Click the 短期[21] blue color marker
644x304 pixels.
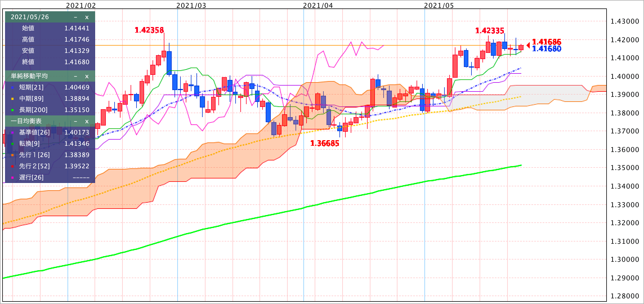pos(12,88)
